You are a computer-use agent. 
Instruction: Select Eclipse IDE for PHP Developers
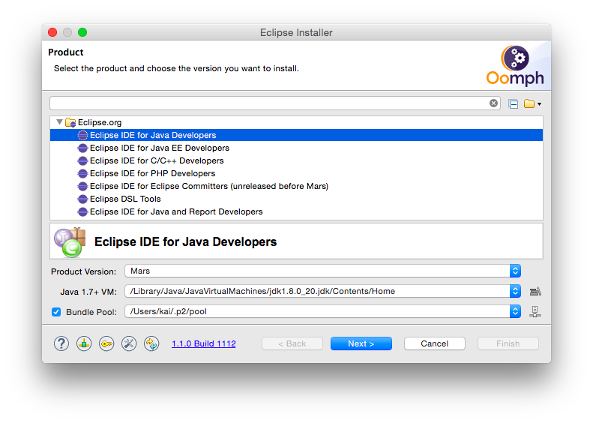click(x=152, y=173)
